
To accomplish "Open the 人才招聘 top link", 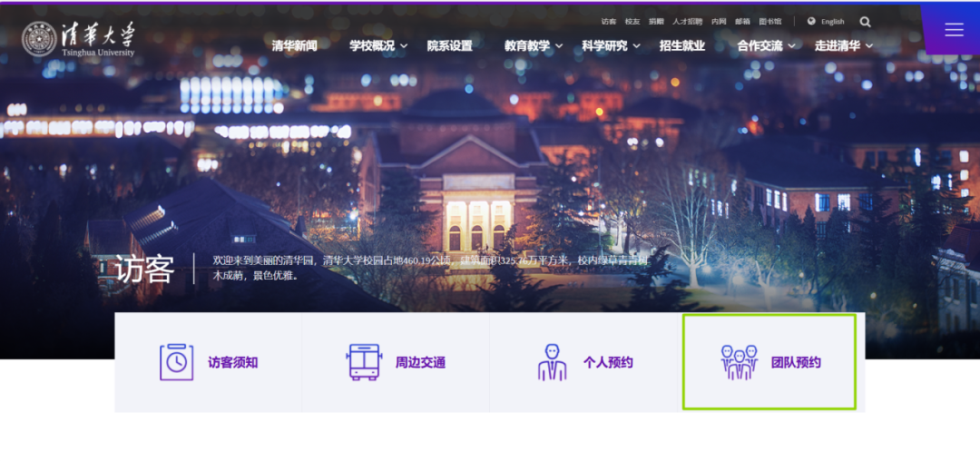I will [x=687, y=22].
